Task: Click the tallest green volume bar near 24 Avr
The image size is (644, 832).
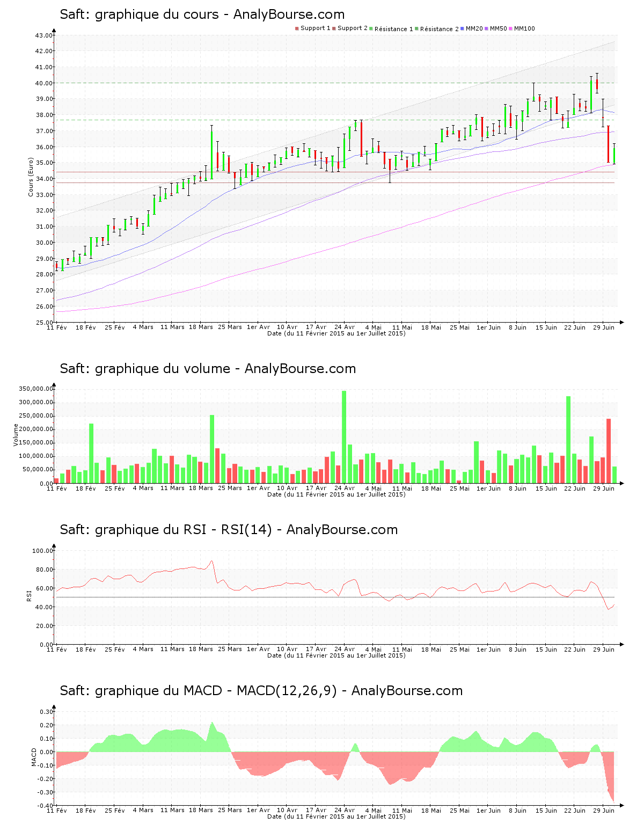Action: pos(344,437)
